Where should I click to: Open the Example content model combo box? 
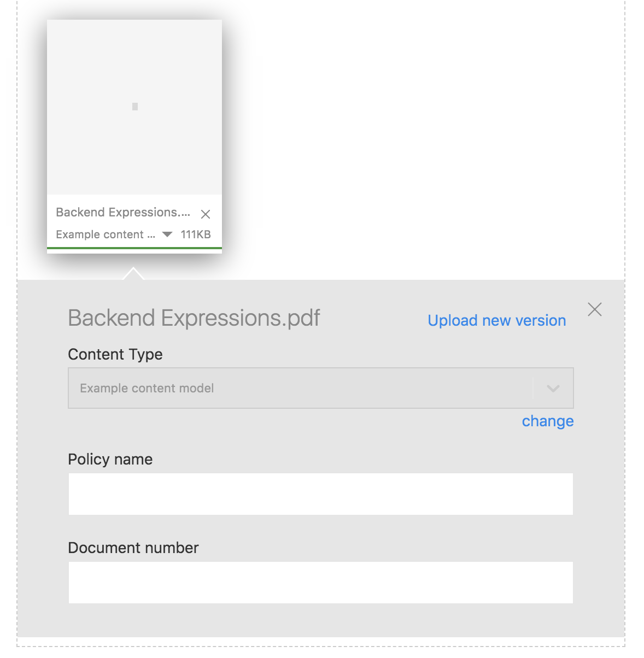pyautogui.click(x=300, y=389)
